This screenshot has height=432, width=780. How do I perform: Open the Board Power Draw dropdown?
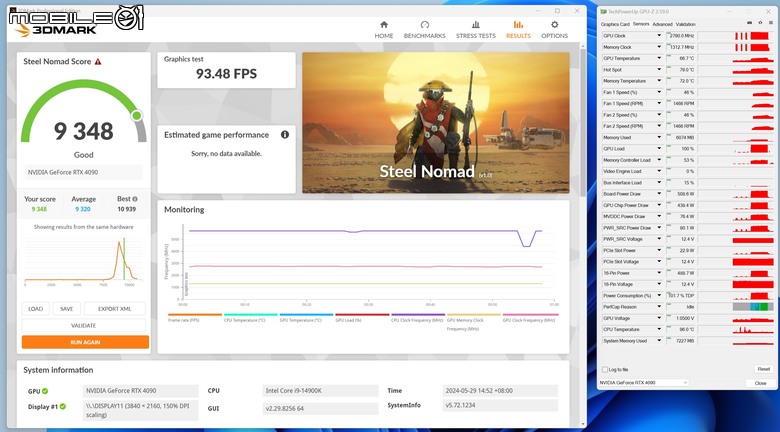coord(659,194)
